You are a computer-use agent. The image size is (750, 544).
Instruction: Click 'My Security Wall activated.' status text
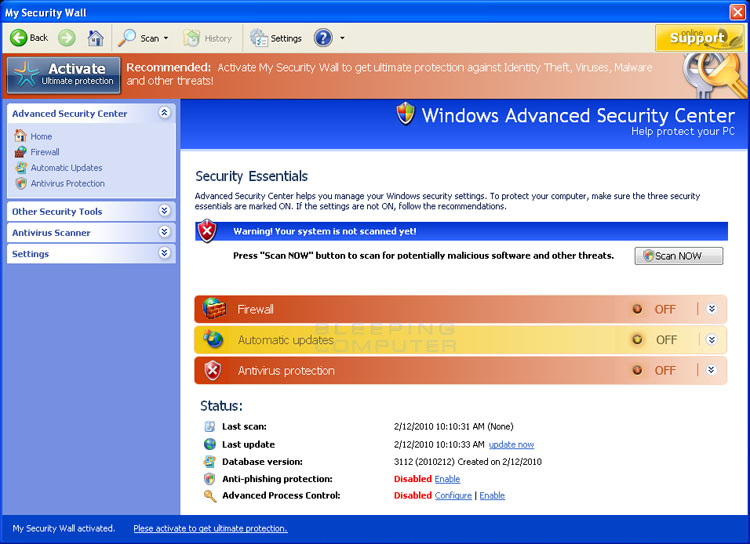coord(64,529)
